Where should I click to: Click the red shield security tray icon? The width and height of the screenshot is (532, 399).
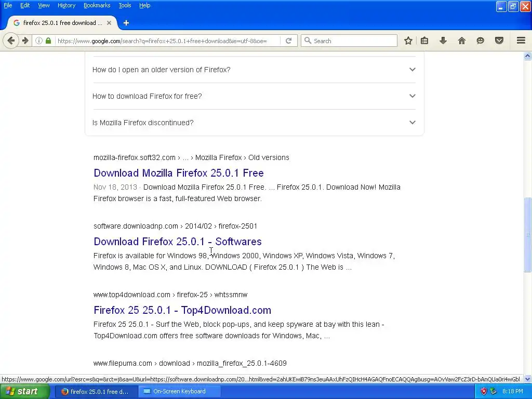coord(484,391)
